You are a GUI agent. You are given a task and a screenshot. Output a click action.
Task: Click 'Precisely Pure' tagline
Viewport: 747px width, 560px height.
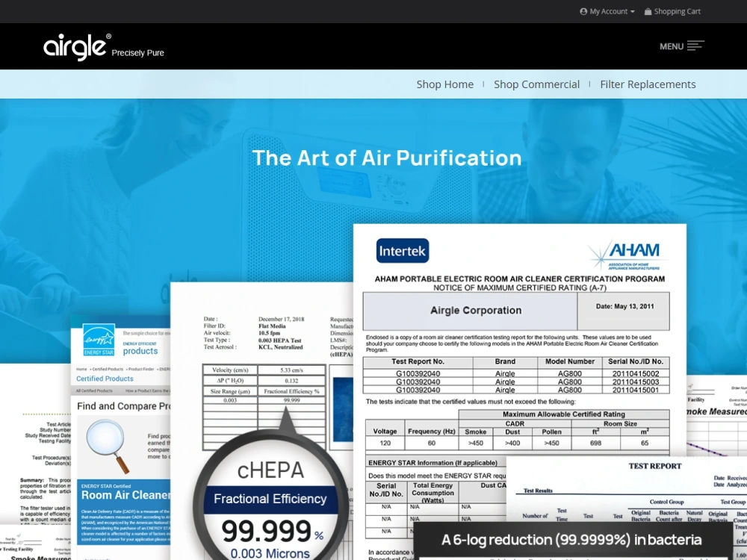pos(137,53)
